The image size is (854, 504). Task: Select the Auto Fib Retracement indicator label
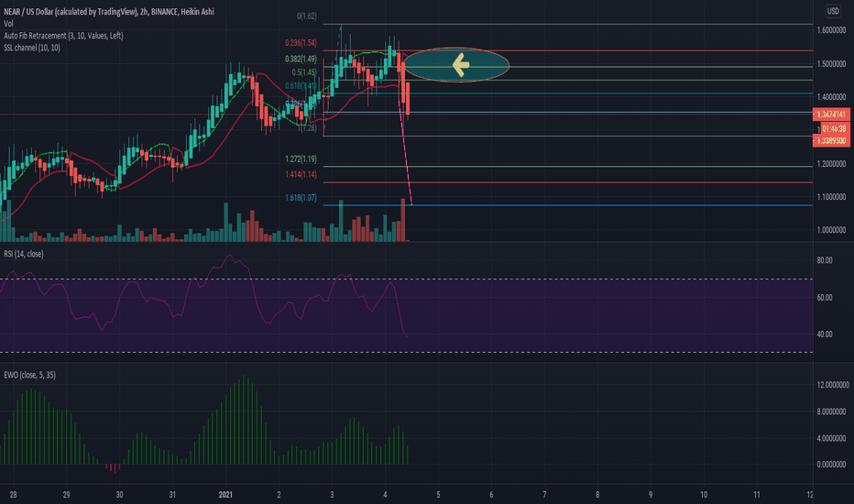pyautogui.click(x=63, y=36)
